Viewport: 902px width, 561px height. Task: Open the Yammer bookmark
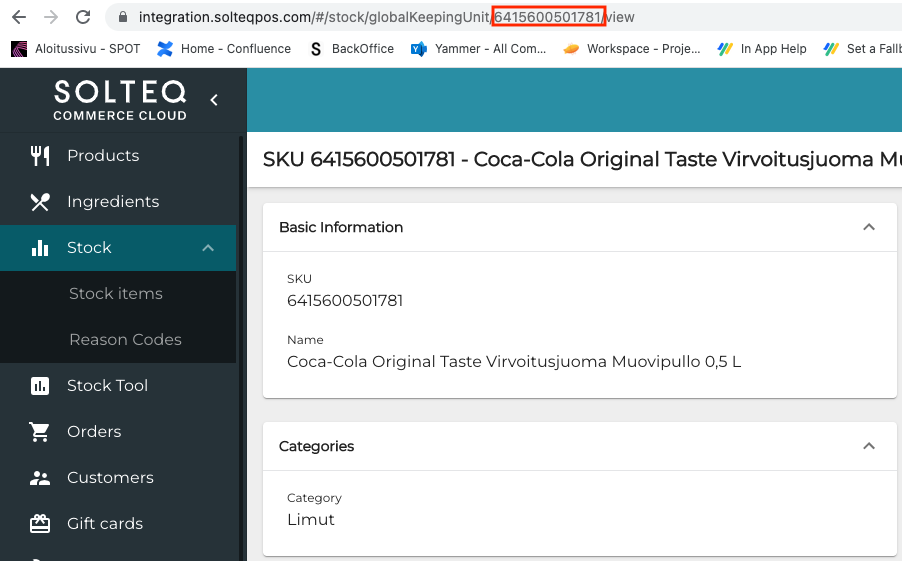tap(479, 49)
